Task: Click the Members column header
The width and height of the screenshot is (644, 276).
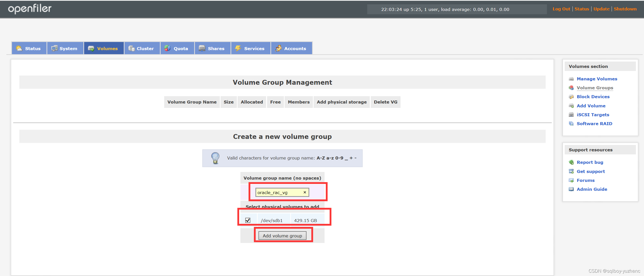Action: coord(299,102)
